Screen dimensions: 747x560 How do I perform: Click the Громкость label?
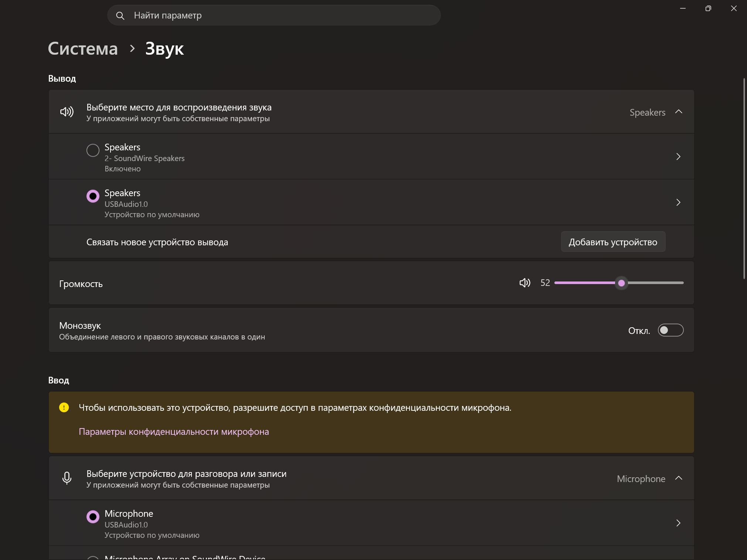(81, 284)
